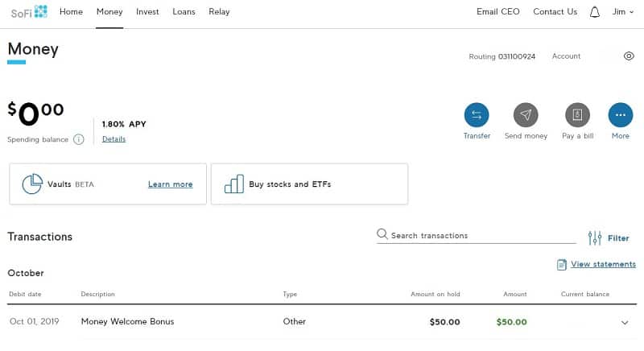Toggle account number visibility eye icon

click(629, 56)
